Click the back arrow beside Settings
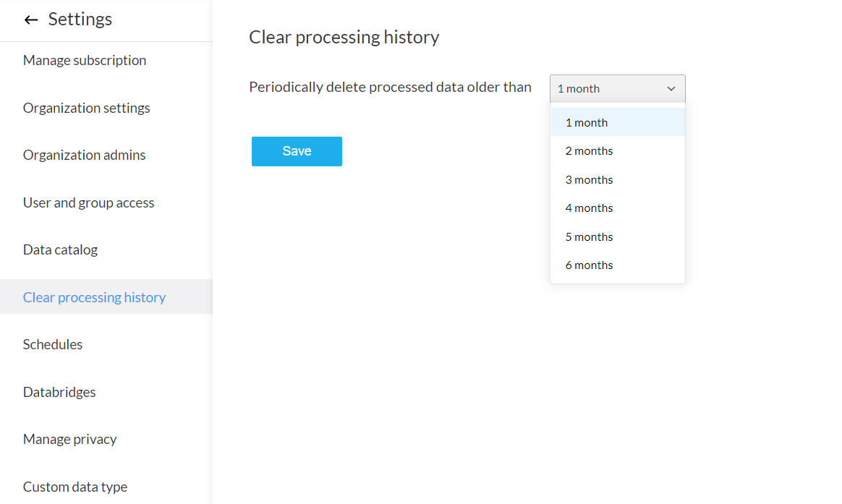842x504 pixels. (30, 20)
